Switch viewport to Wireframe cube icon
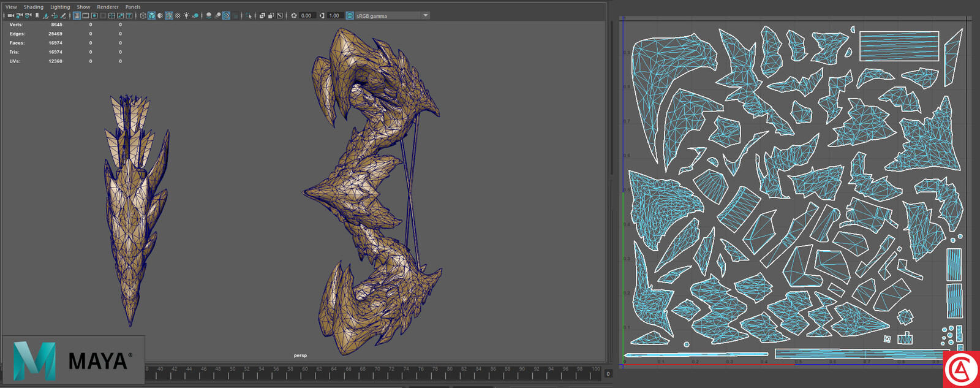980x388 pixels. coord(143,15)
